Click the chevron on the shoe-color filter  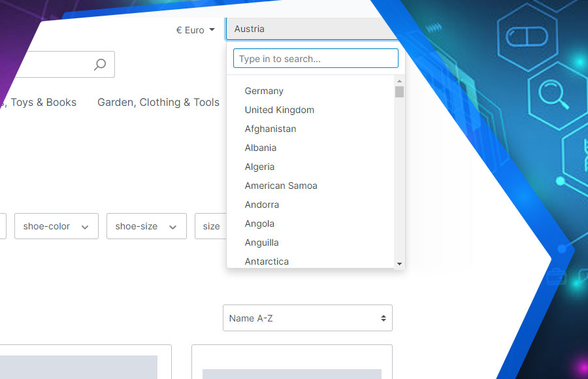tap(85, 226)
